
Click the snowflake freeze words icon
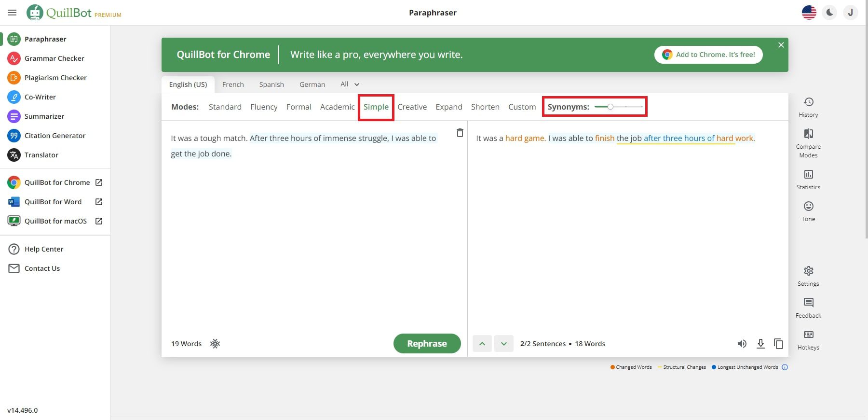[x=215, y=344]
